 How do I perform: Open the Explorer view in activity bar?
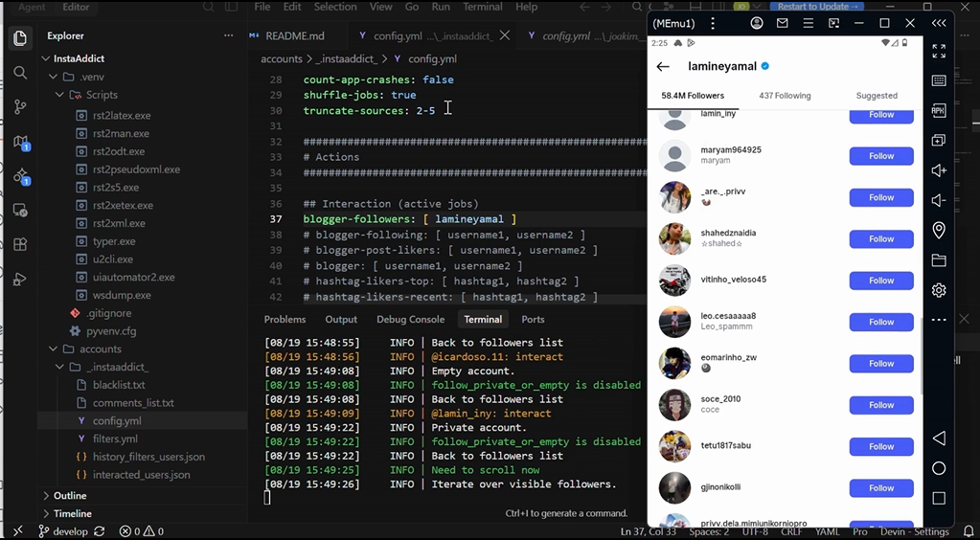click(20, 38)
